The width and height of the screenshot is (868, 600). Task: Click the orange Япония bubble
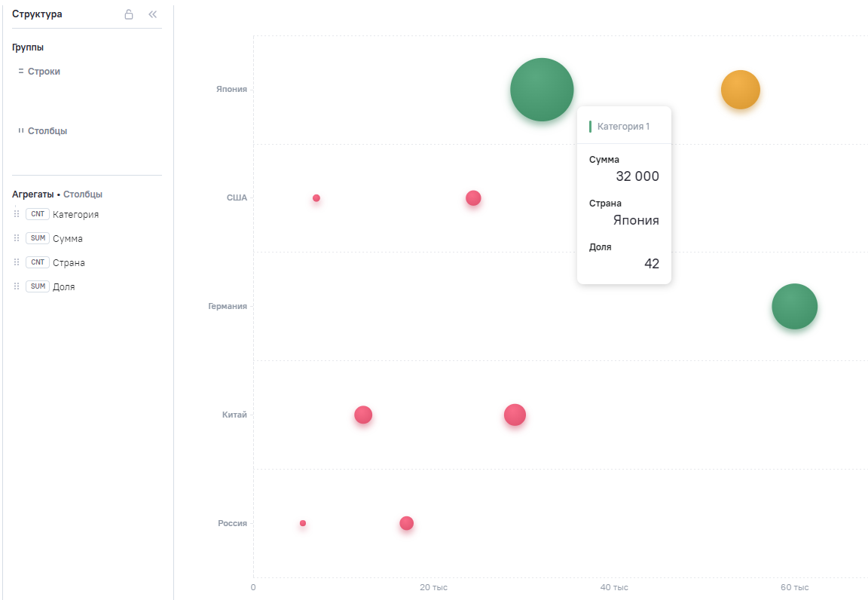click(x=740, y=89)
